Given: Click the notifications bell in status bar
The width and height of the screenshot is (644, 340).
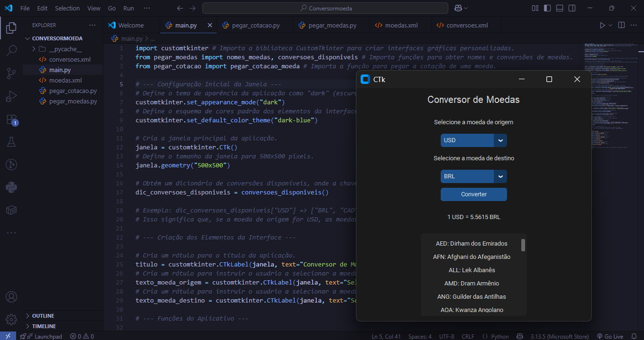Looking at the screenshot, I should [x=634, y=336].
